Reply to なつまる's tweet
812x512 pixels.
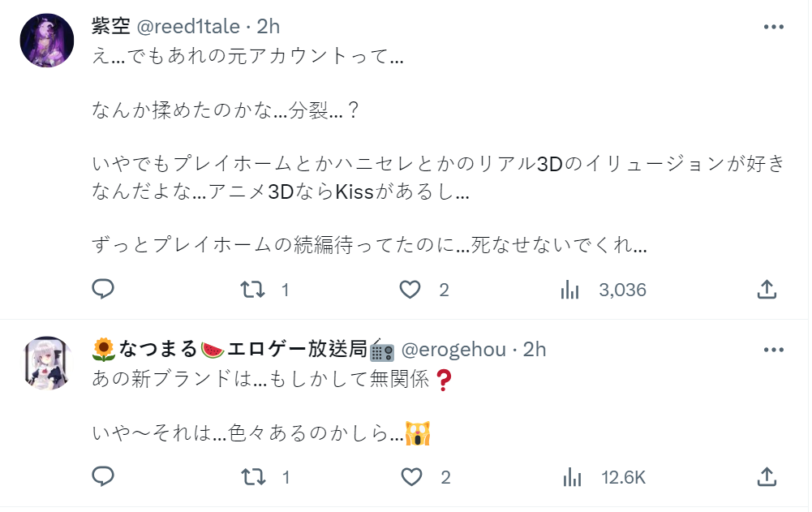[x=103, y=477]
